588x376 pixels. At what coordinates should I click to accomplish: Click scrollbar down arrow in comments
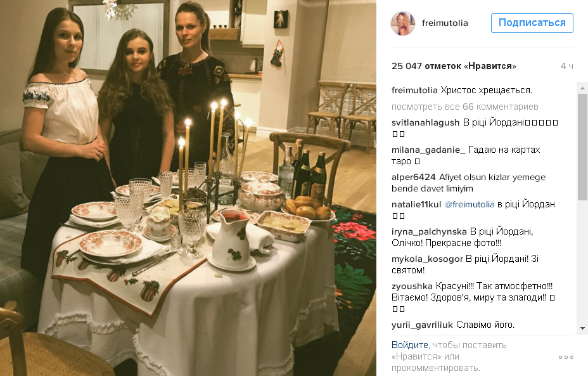click(x=582, y=328)
